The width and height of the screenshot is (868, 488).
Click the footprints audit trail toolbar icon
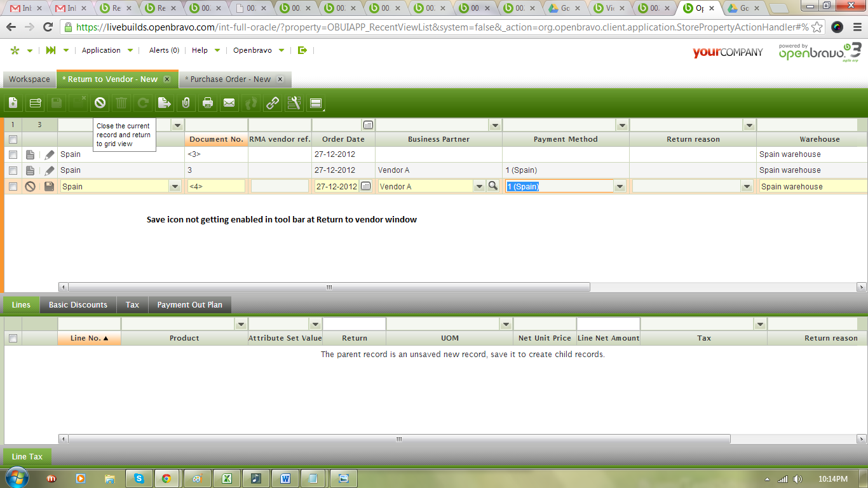tap(251, 103)
